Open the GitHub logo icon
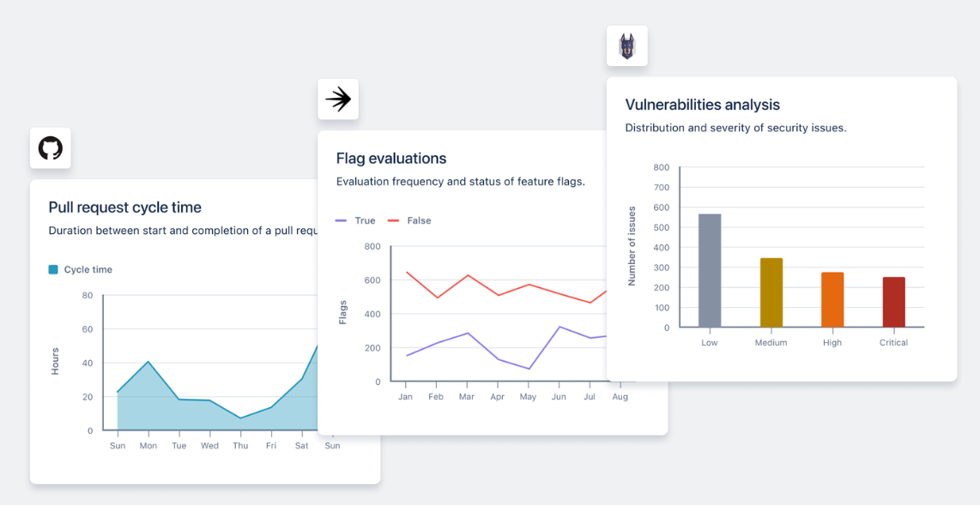 [x=50, y=148]
